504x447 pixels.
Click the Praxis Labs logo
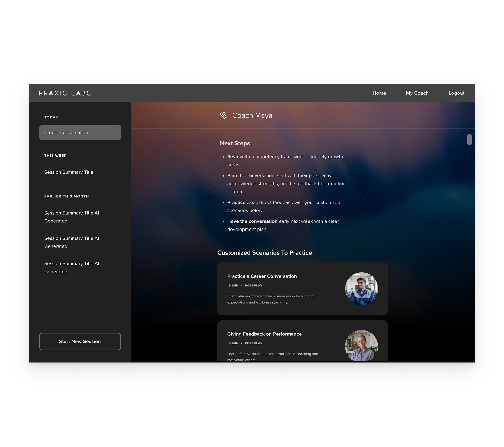(65, 93)
